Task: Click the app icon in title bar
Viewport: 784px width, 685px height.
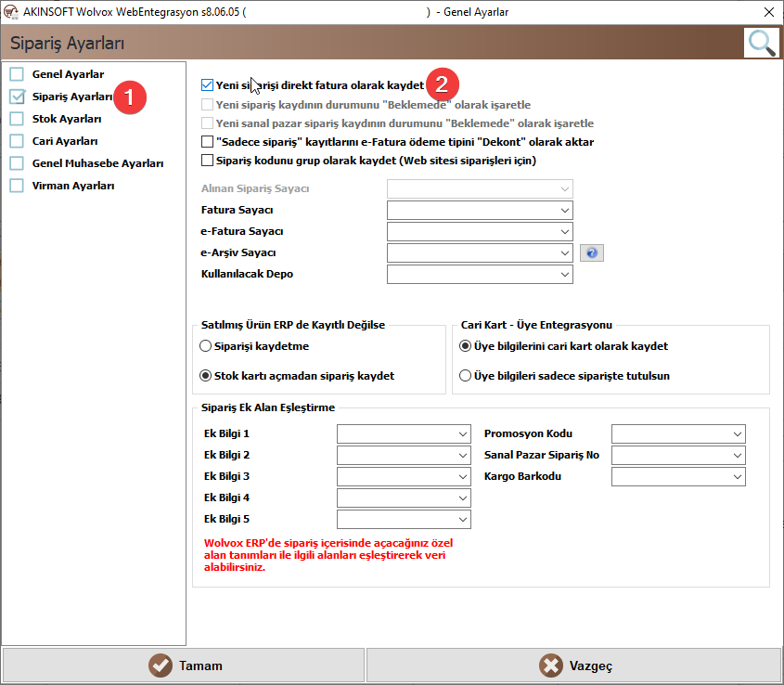Action: tap(10, 11)
